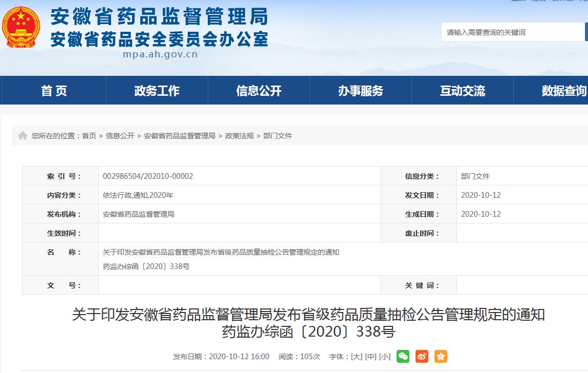Click the orange favorite star icon
Viewport: 588px width, 373px height.
(x=441, y=356)
